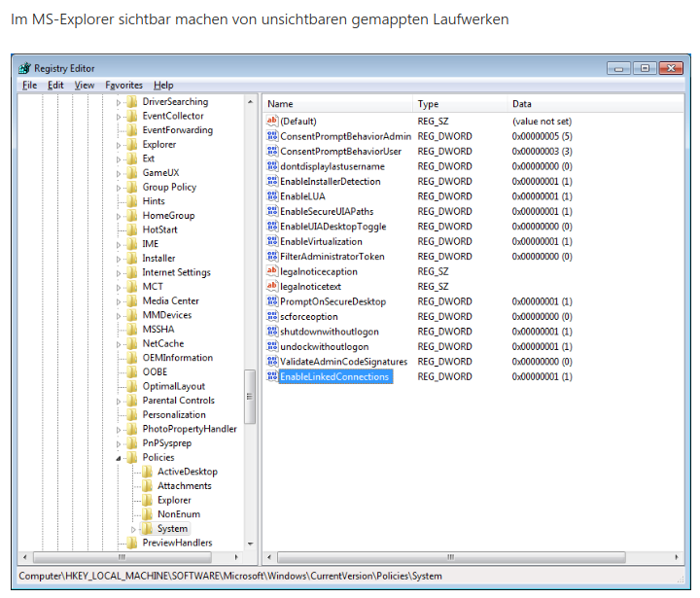Expand the GameUX tree node

(x=119, y=174)
